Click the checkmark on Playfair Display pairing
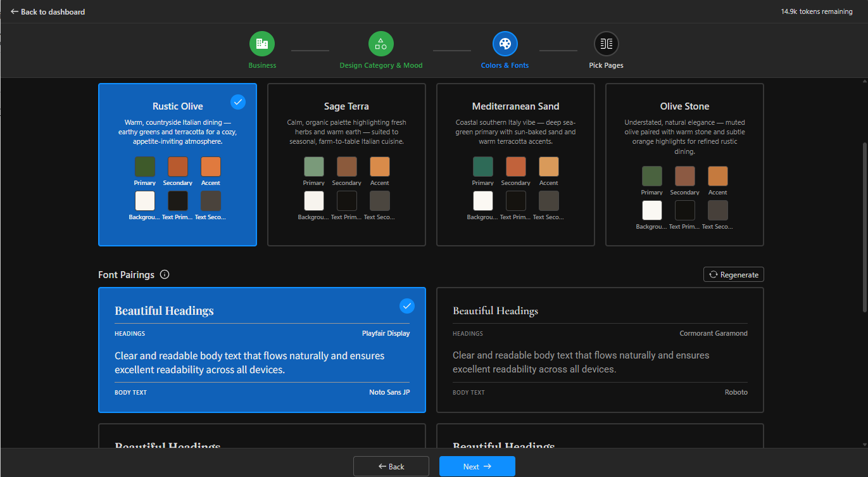The image size is (868, 477). click(407, 306)
